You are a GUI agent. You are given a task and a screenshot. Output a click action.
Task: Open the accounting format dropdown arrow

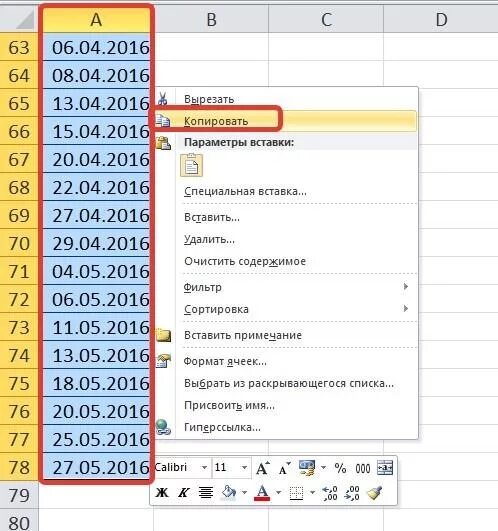click(x=323, y=468)
